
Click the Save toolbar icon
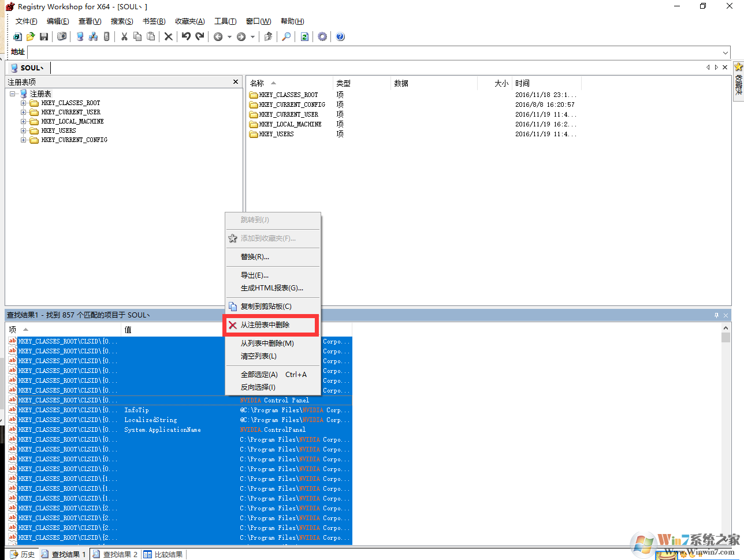[44, 37]
